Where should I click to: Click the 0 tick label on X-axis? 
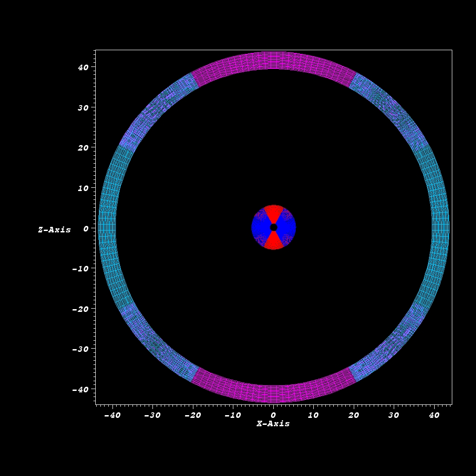273,415
